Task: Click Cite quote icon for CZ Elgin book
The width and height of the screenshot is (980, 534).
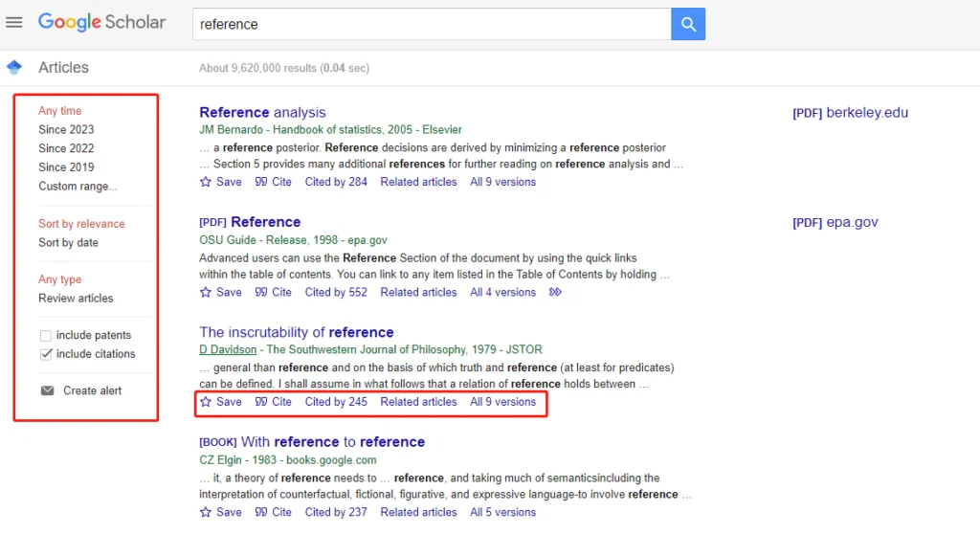Action: [x=261, y=512]
